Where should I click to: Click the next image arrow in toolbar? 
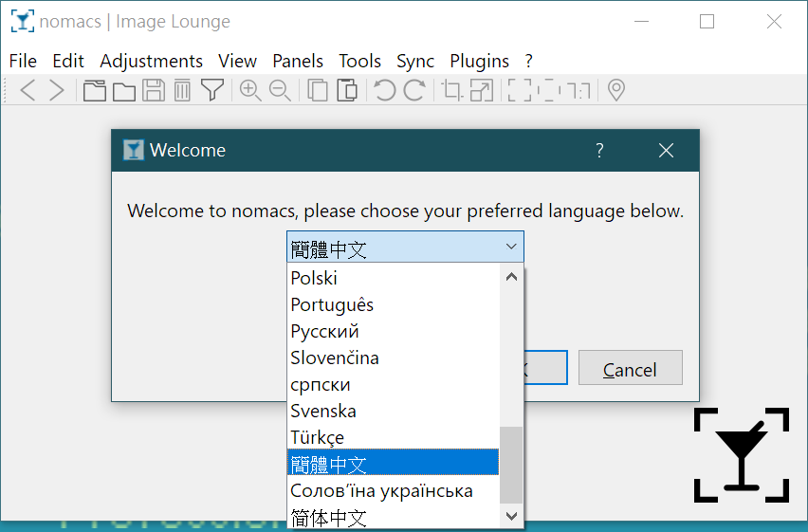point(57,90)
